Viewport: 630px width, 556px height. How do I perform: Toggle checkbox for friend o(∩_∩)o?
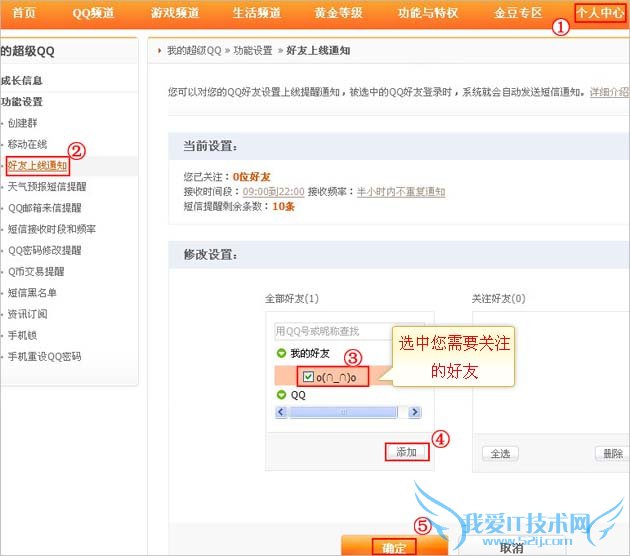[x=308, y=377]
